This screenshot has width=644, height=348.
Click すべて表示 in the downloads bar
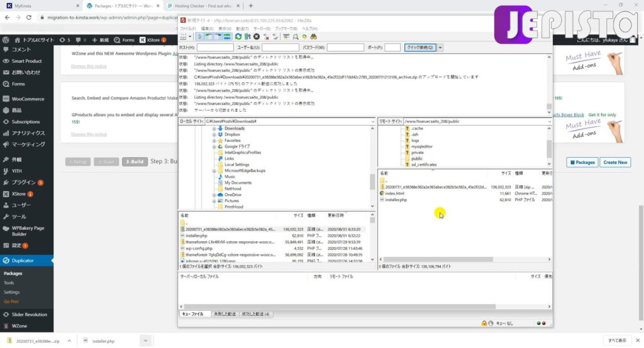point(617,340)
